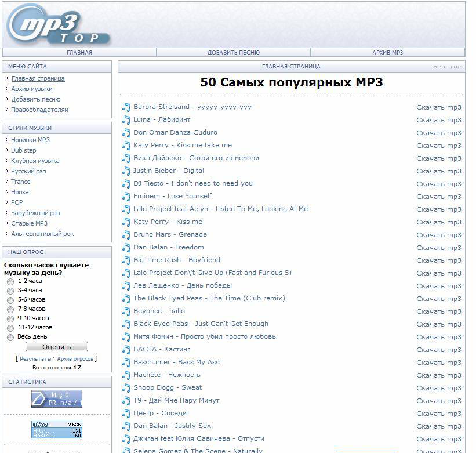Viewport: 476px width, 453px height.
Task: Click music note icon beside Barbra Streisand song
Action: coord(126,107)
